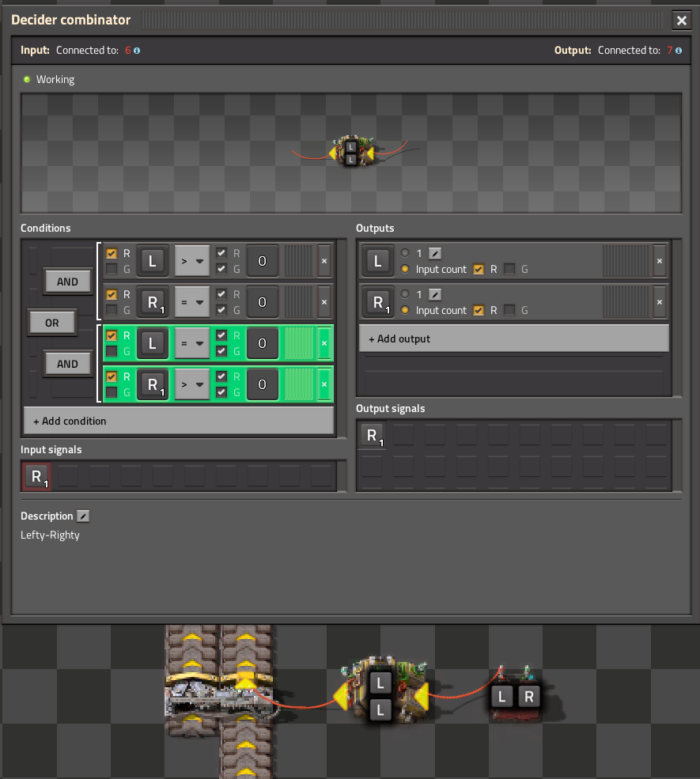Select Input count radio for the L output
The height and width of the screenshot is (779, 700).
click(405, 269)
